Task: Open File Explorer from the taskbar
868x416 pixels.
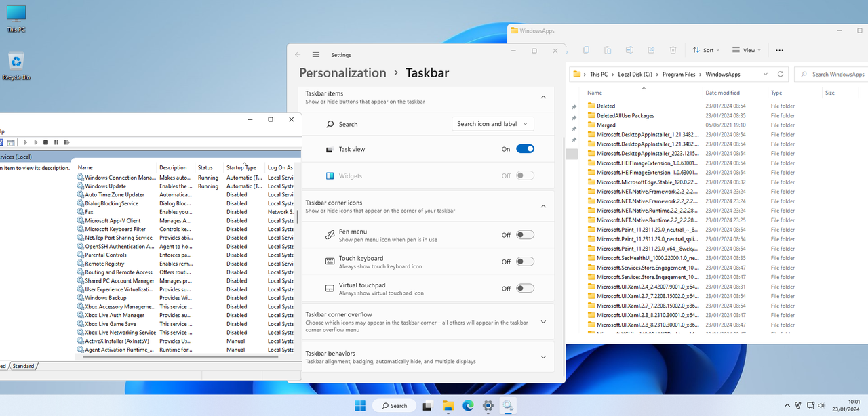Action: [x=448, y=406]
